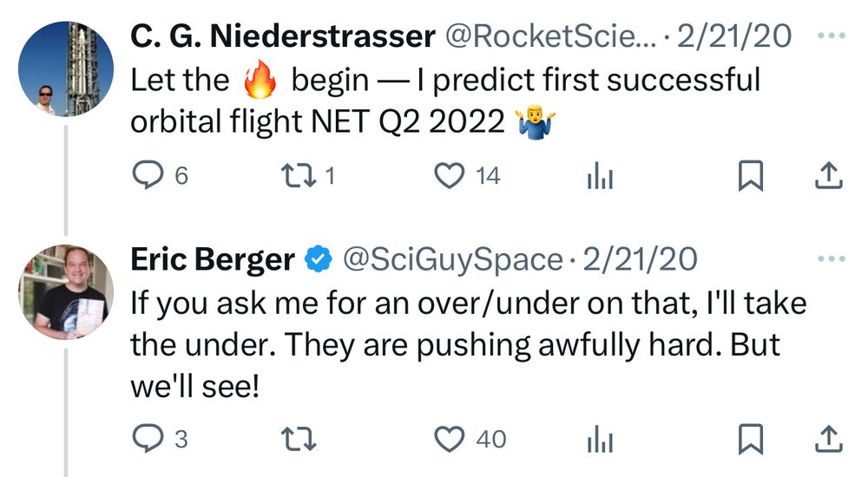868x477 pixels.
Task: Retweet Eric Berger's over/under reply
Action: [x=298, y=440]
